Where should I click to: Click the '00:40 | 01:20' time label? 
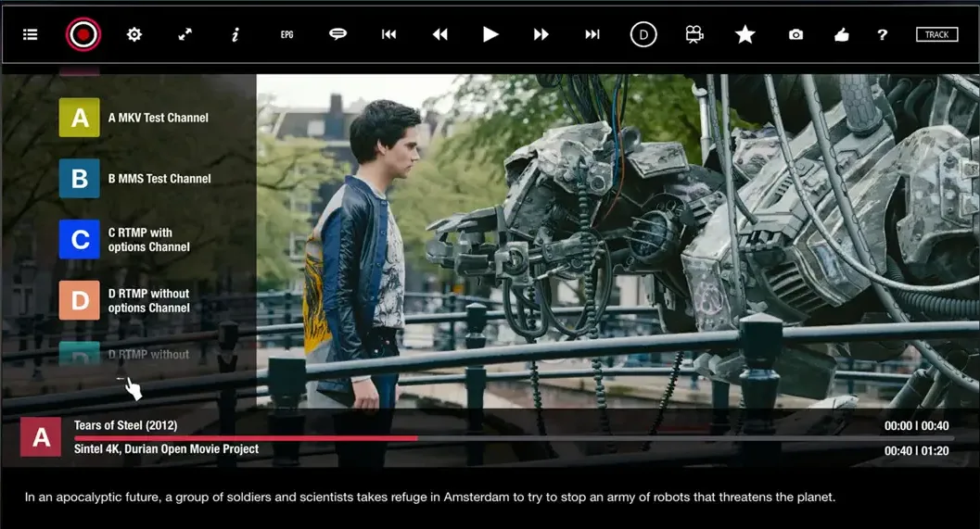pyautogui.click(x=916, y=451)
